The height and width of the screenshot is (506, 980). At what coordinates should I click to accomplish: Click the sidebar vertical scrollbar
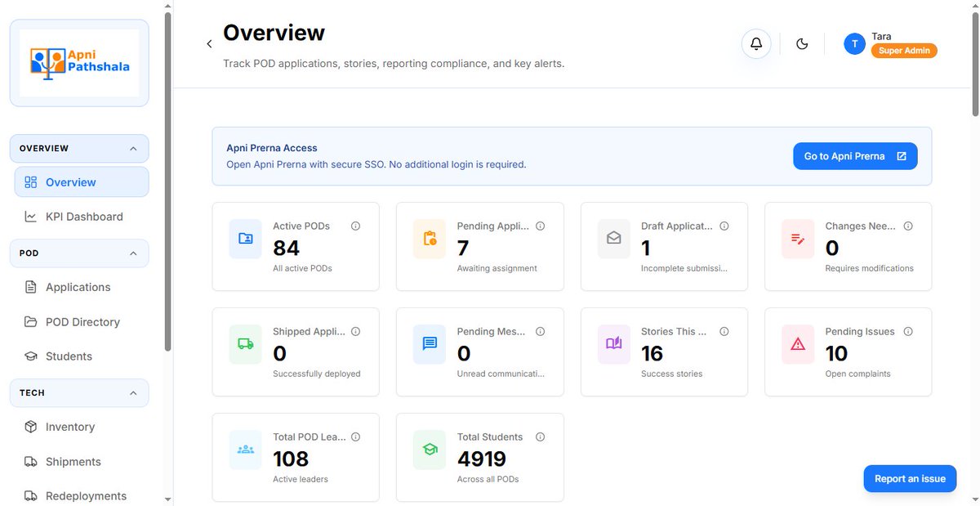point(167,181)
